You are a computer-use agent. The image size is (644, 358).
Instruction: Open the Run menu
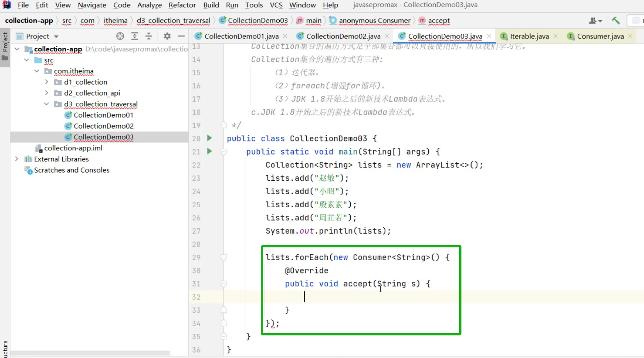pos(232,5)
